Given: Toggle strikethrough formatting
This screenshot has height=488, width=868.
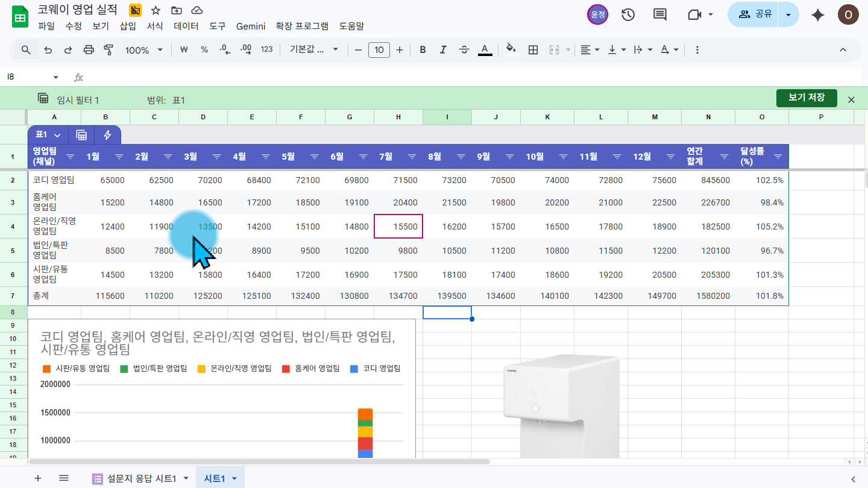Looking at the screenshot, I should click(464, 50).
